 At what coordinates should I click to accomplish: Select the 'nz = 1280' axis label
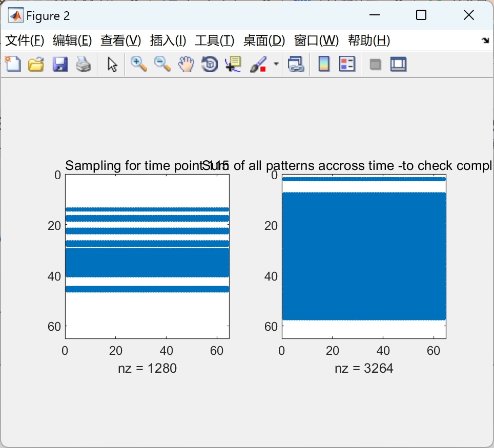click(147, 368)
